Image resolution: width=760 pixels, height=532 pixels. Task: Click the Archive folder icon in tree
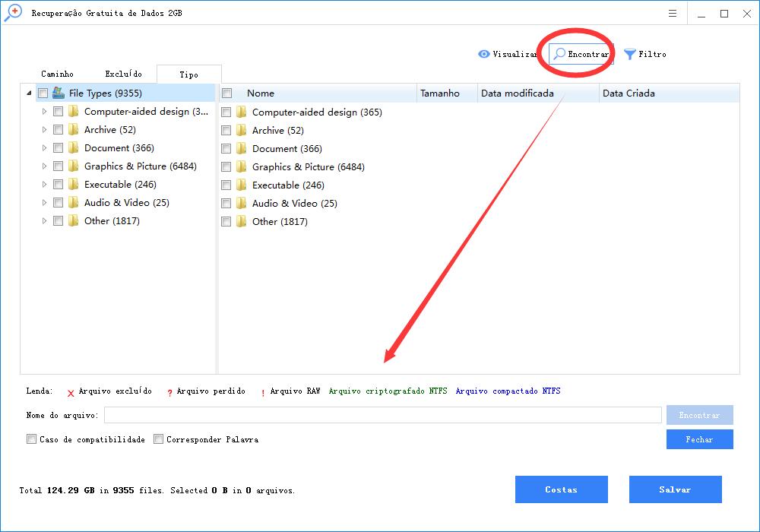click(74, 130)
